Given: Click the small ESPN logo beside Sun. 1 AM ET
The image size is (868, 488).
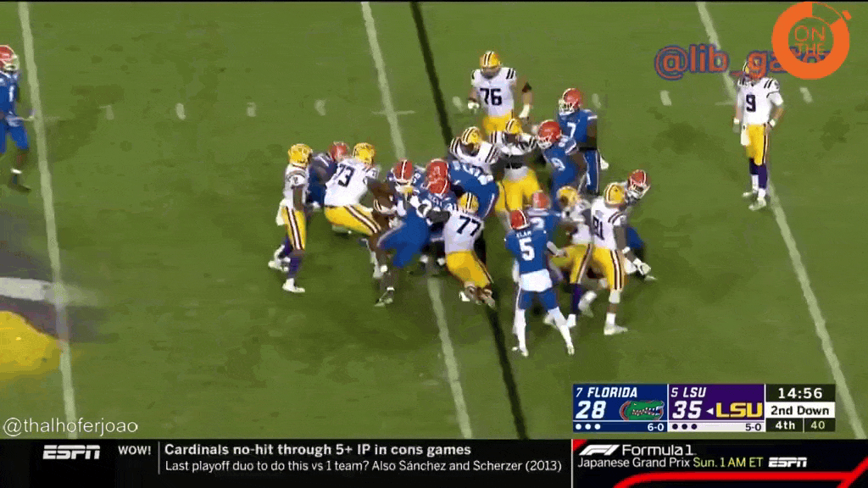Looking at the screenshot, I should (x=787, y=463).
